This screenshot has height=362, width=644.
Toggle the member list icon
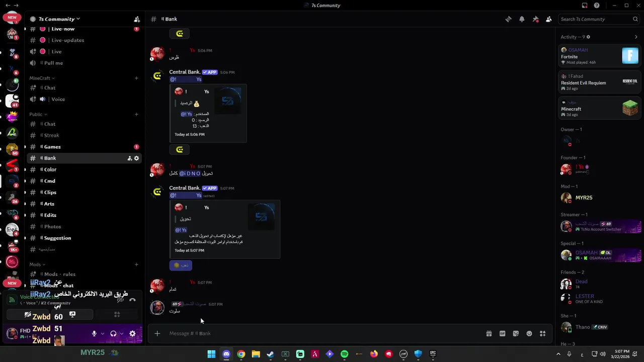[549, 19]
